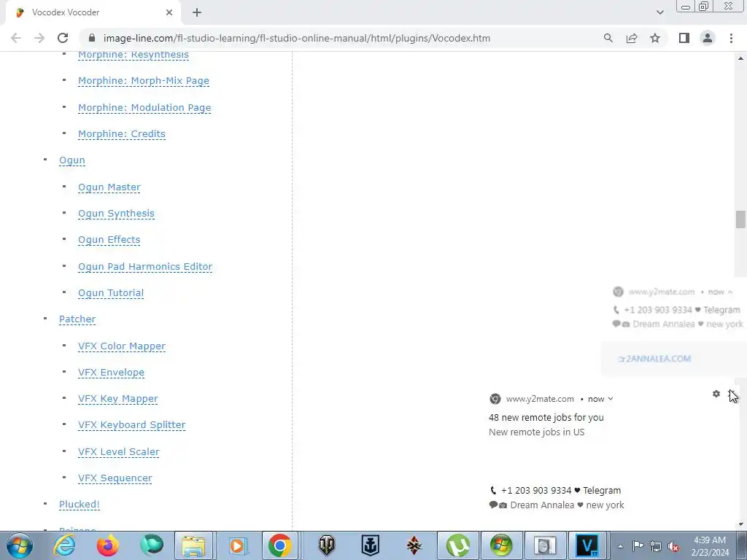Open the Plucked! manual link

pos(79,505)
